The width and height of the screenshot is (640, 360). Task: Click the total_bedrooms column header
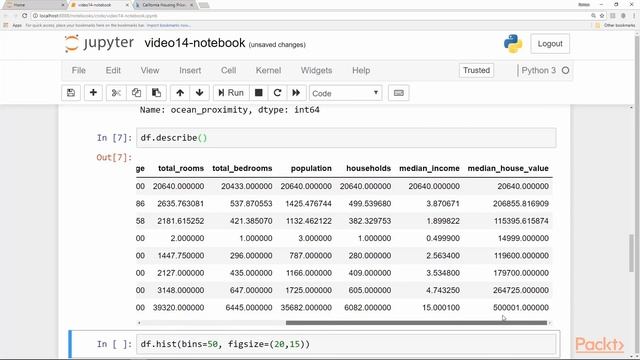(242, 169)
